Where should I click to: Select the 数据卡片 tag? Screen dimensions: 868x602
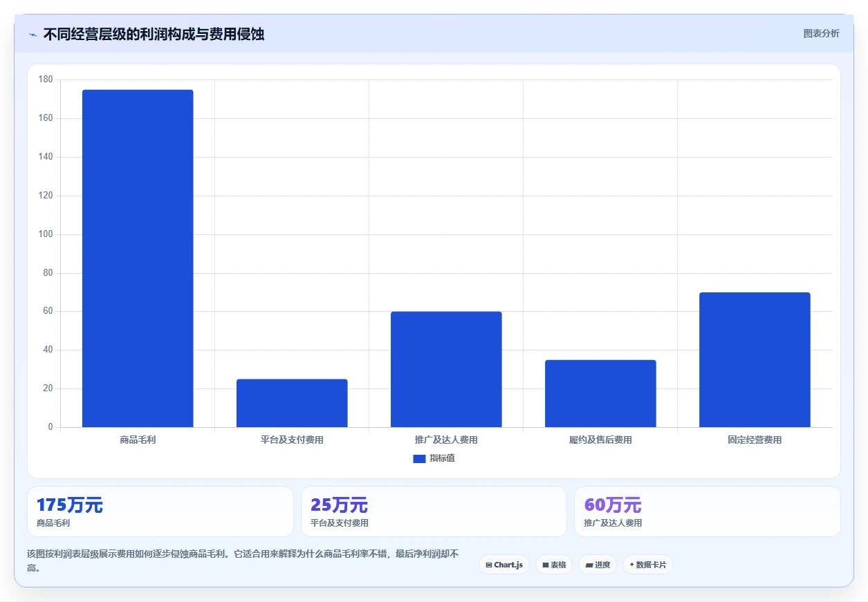(648, 565)
